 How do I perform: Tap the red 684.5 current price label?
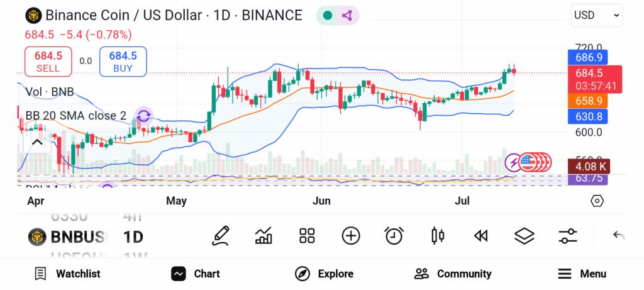[x=595, y=79]
